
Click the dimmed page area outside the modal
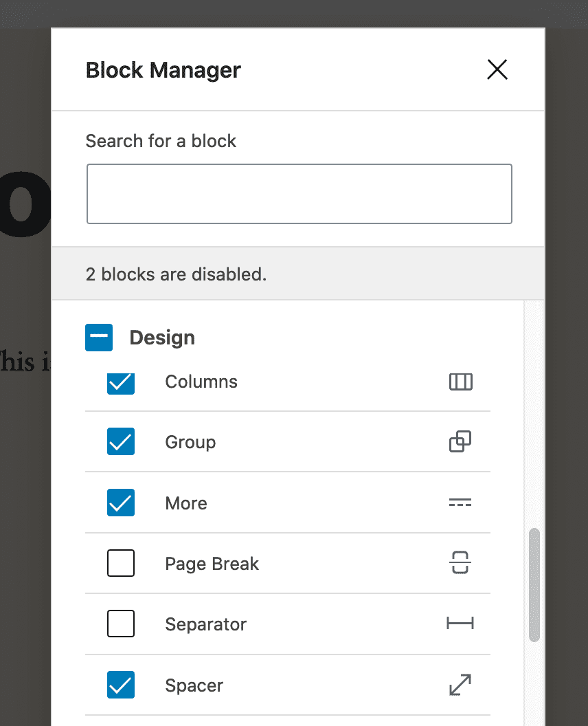(x=24, y=481)
